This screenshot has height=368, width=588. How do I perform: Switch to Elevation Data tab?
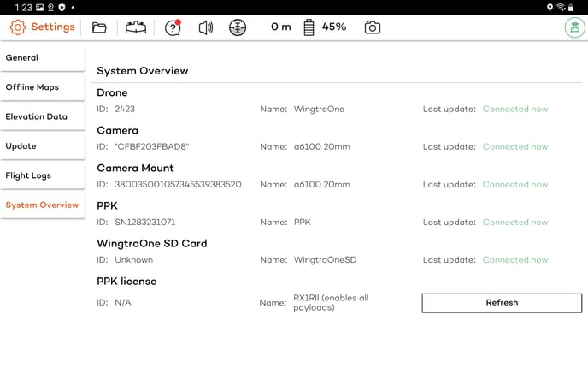43,116
